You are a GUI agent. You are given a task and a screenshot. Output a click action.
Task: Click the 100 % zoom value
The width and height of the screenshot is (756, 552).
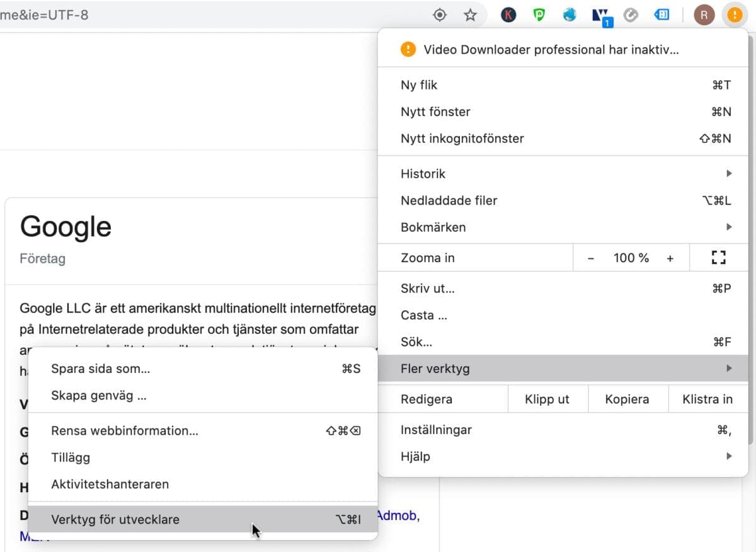631,258
